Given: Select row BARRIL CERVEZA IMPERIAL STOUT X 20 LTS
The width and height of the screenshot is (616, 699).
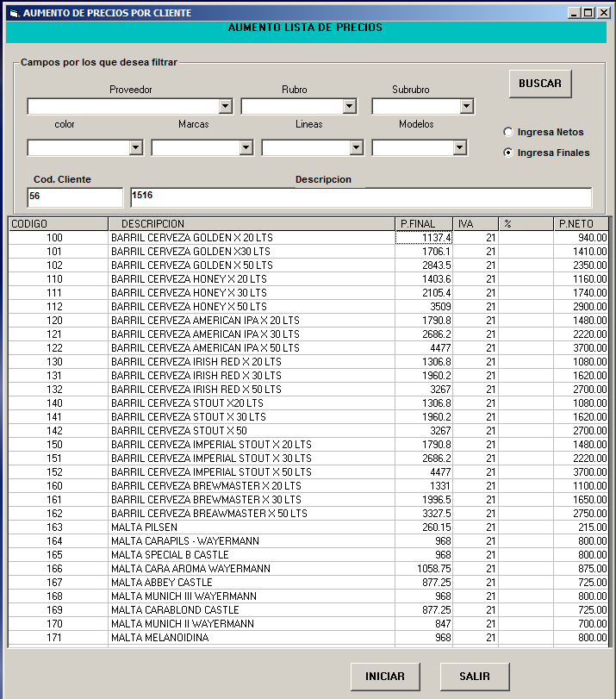Looking at the screenshot, I should pos(308,445).
